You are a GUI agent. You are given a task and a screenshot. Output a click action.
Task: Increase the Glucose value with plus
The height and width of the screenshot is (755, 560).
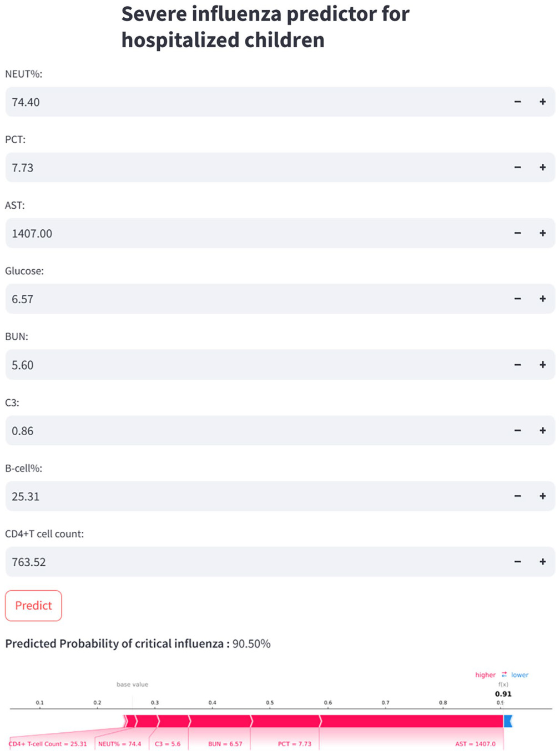tap(542, 299)
